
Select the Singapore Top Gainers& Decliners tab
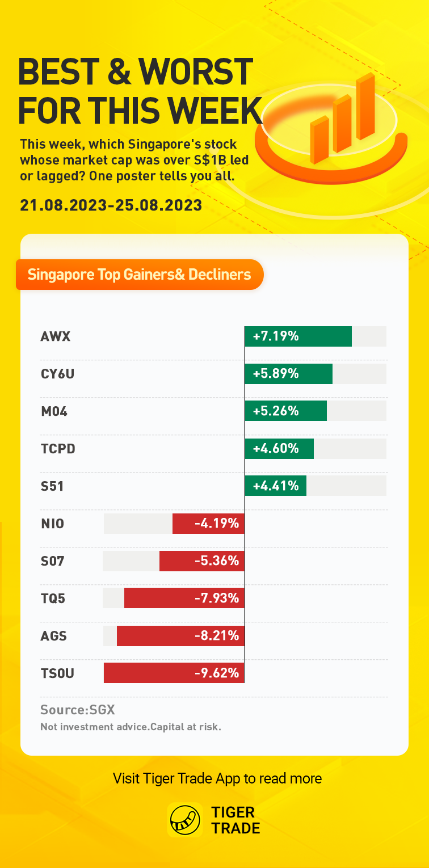pos(140,275)
